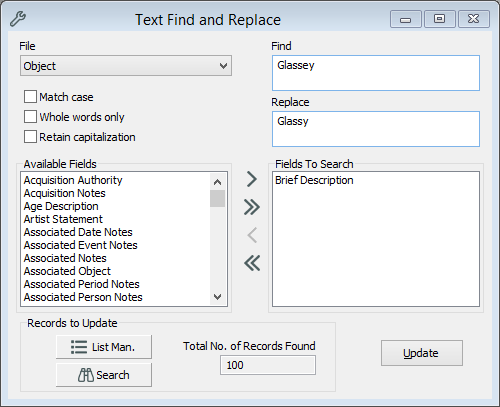
Task: Click into the Find text box
Action: [376, 73]
